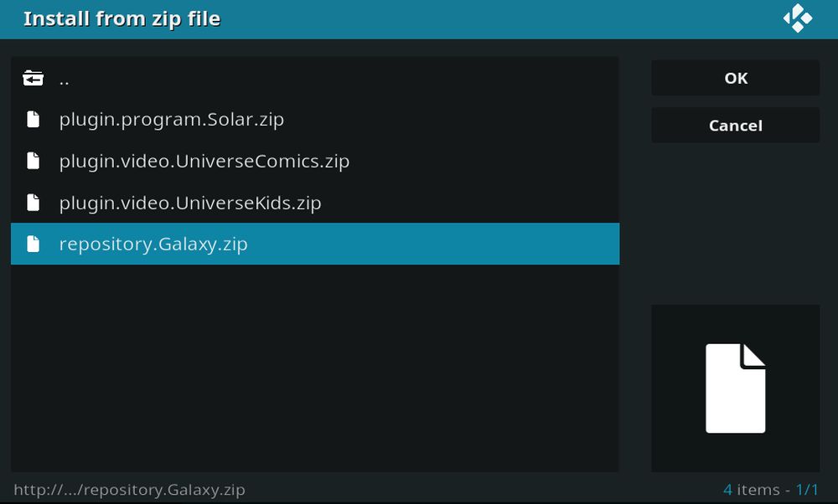The width and height of the screenshot is (838, 504).
Task: Open the highlighted repository.Galaxy.zip file name
Action: tap(153, 244)
